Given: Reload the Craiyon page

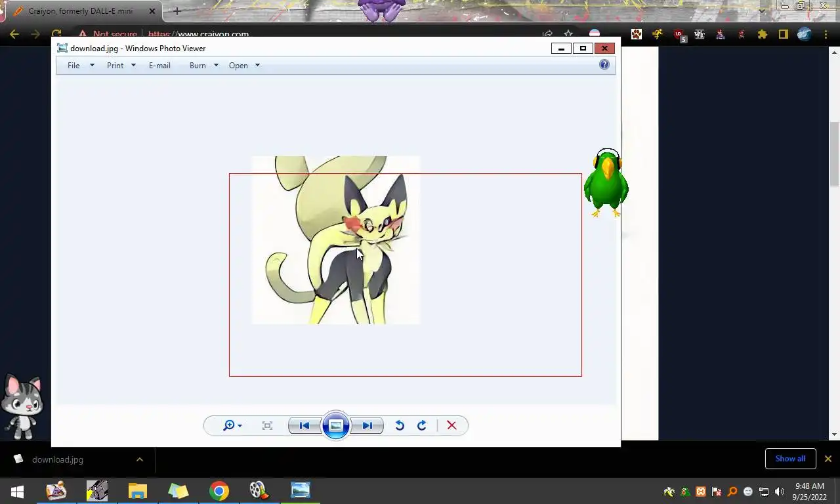Looking at the screenshot, I should coord(56,34).
